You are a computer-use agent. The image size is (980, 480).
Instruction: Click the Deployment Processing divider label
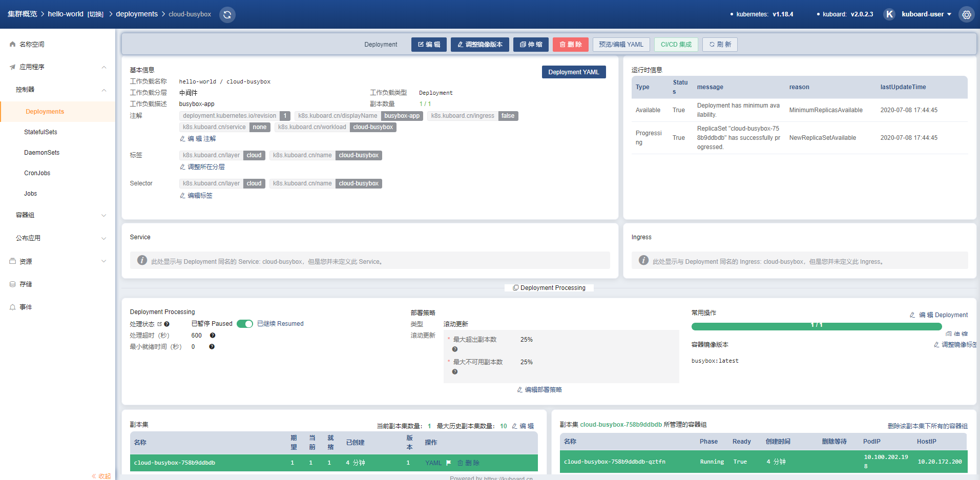coord(549,288)
